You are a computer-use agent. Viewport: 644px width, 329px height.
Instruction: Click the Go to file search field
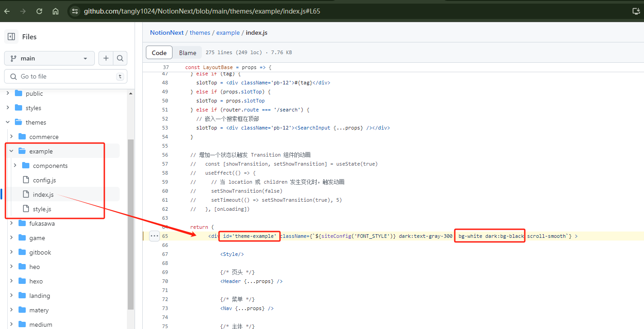65,76
